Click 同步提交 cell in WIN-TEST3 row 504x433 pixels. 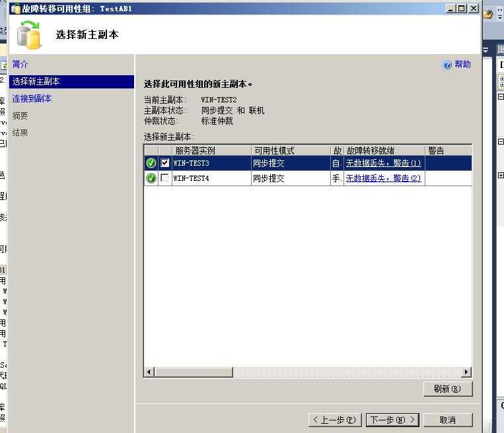291,163
